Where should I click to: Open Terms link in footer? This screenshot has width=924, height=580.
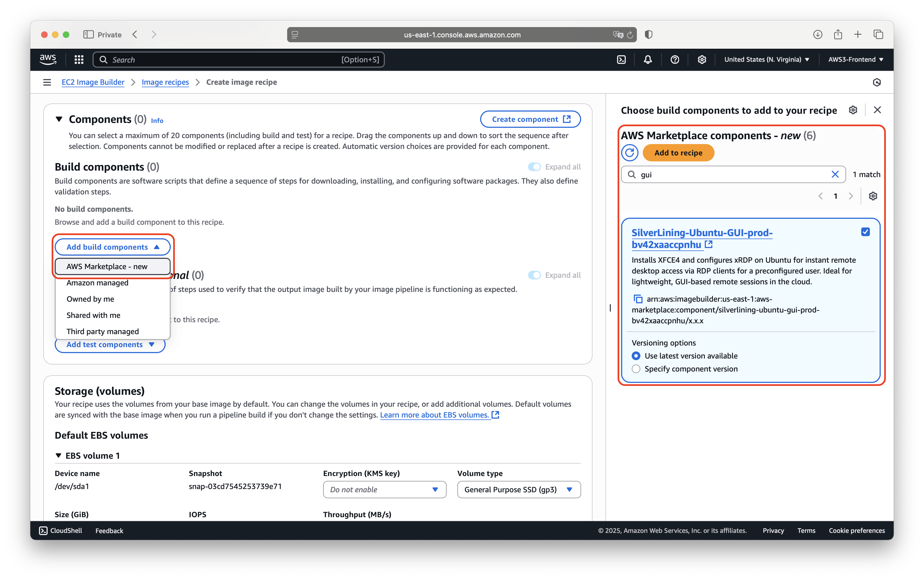click(806, 530)
